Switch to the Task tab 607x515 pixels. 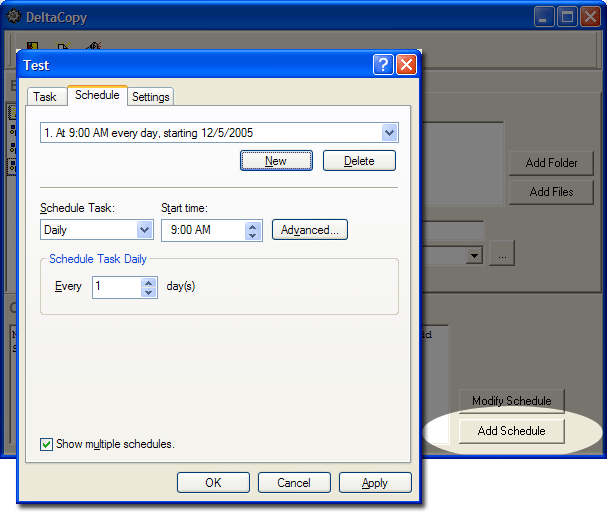coord(45,96)
